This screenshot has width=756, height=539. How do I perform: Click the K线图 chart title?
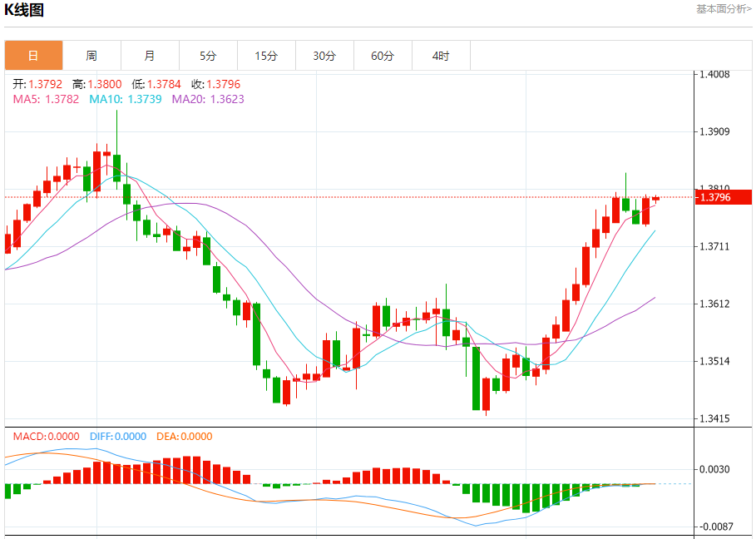(x=24, y=9)
